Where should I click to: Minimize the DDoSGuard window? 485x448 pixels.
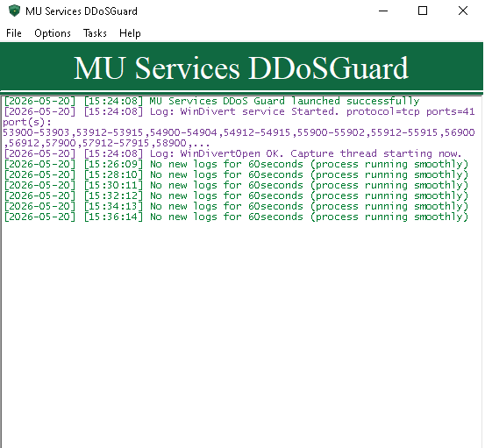[x=383, y=11]
